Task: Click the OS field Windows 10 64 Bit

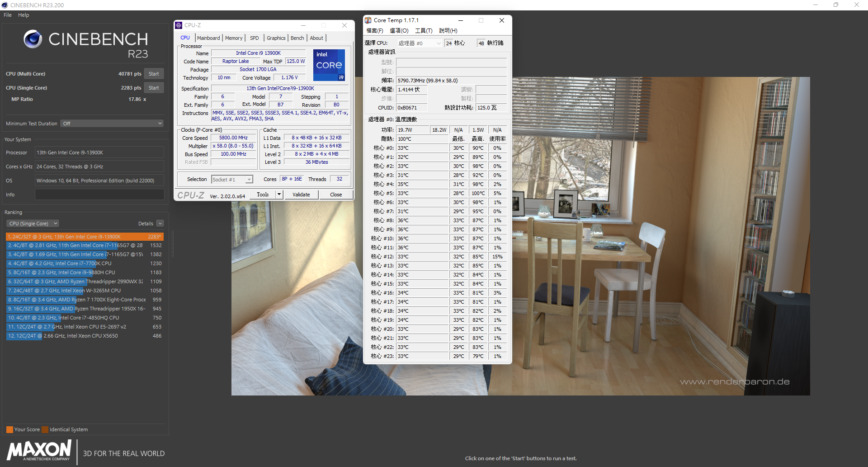Action: (x=99, y=181)
